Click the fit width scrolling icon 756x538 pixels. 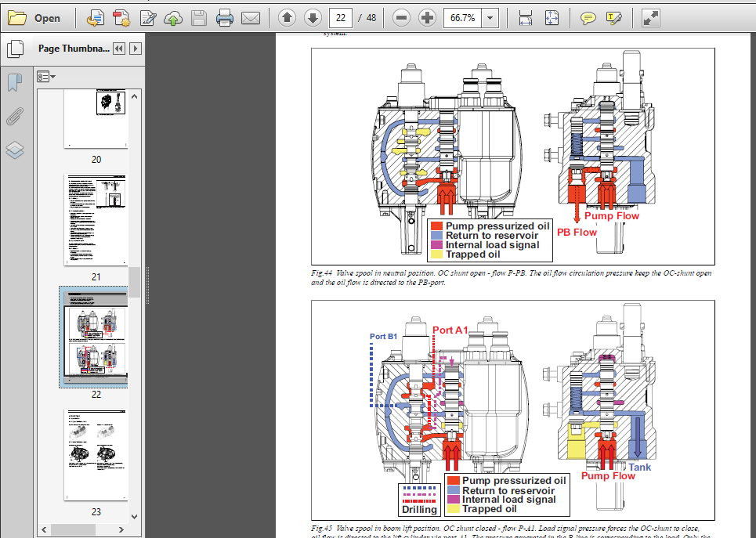tap(525, 18)
